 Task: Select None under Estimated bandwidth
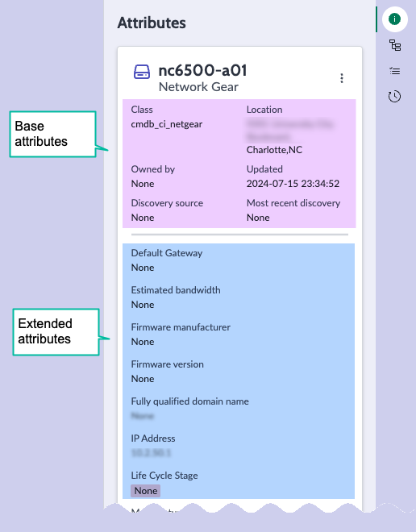143,305
